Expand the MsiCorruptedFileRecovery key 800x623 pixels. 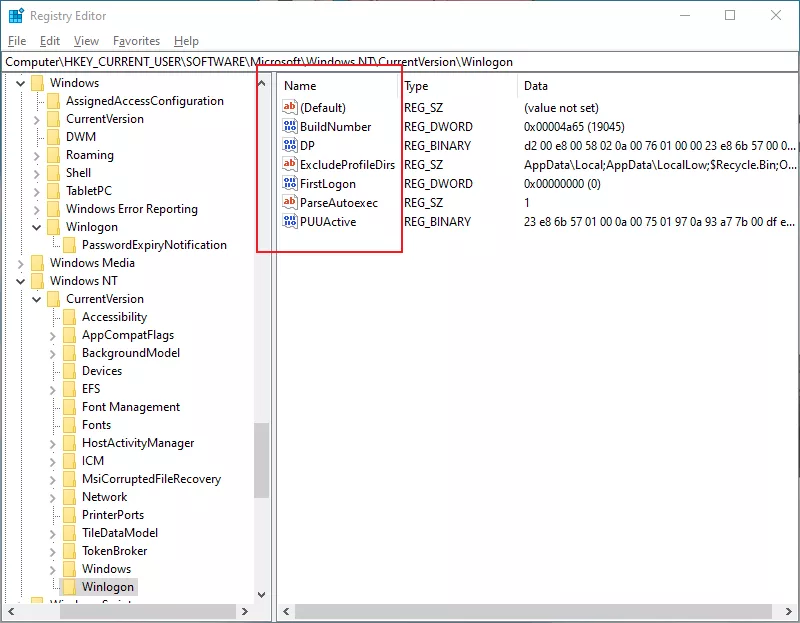click(x=53, y=480)
